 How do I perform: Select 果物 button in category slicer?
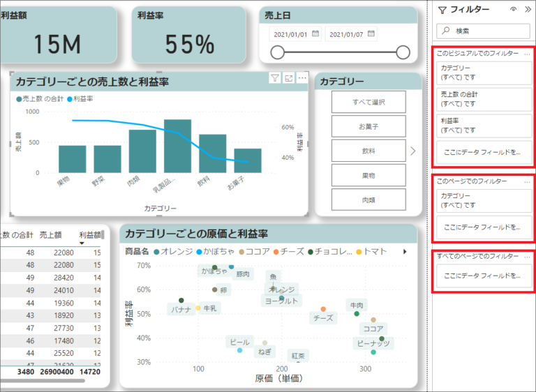368,175
